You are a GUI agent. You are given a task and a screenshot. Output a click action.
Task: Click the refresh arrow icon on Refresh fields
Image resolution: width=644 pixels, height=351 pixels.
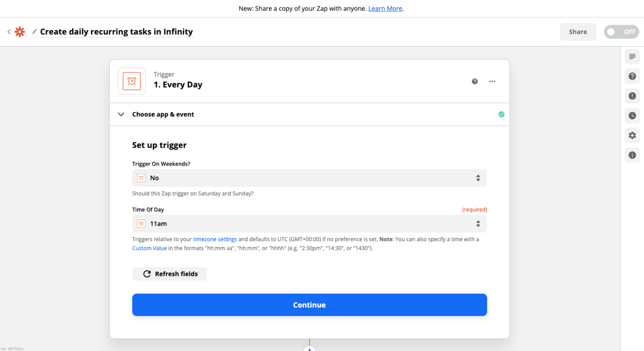tap(147, 274)
